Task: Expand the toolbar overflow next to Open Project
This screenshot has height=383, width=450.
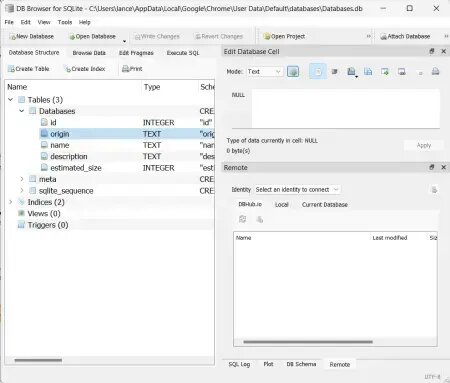Action: tap(369, 36)
